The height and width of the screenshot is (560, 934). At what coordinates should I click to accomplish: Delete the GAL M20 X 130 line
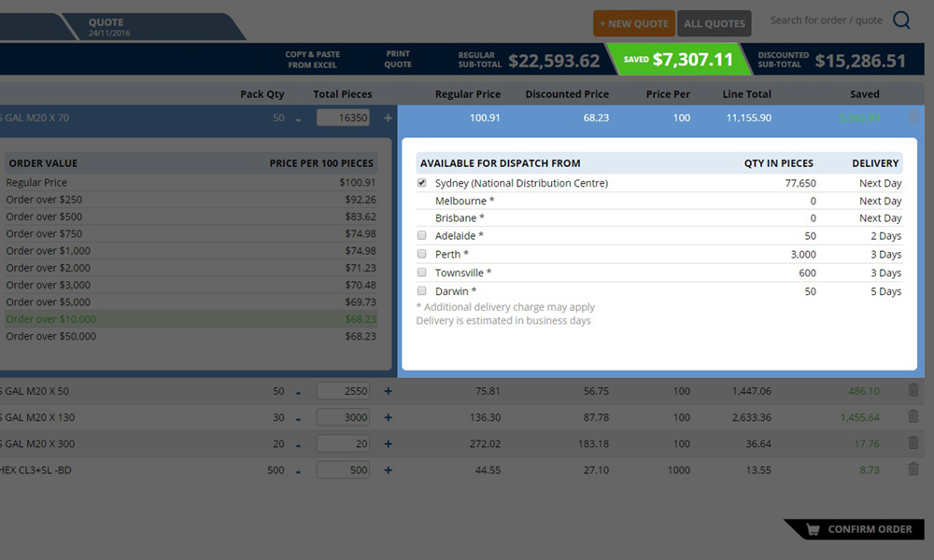[x=913, y=417]
